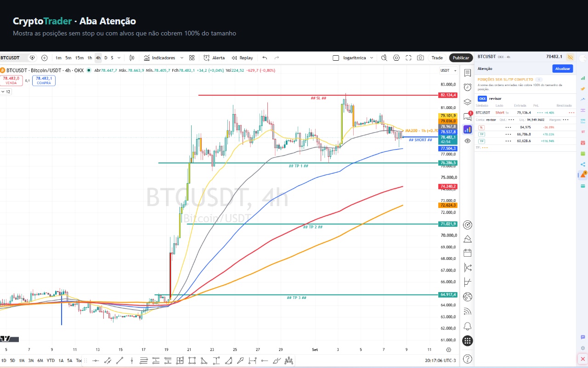The image size is (588, 368).
Task: Click the Publicar button
Action: click(x=461, y=58)
